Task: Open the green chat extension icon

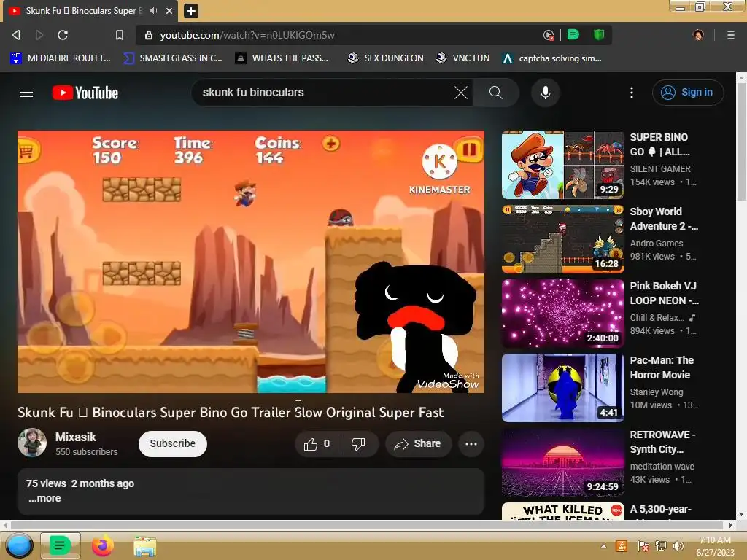Action: coord(573,34)
